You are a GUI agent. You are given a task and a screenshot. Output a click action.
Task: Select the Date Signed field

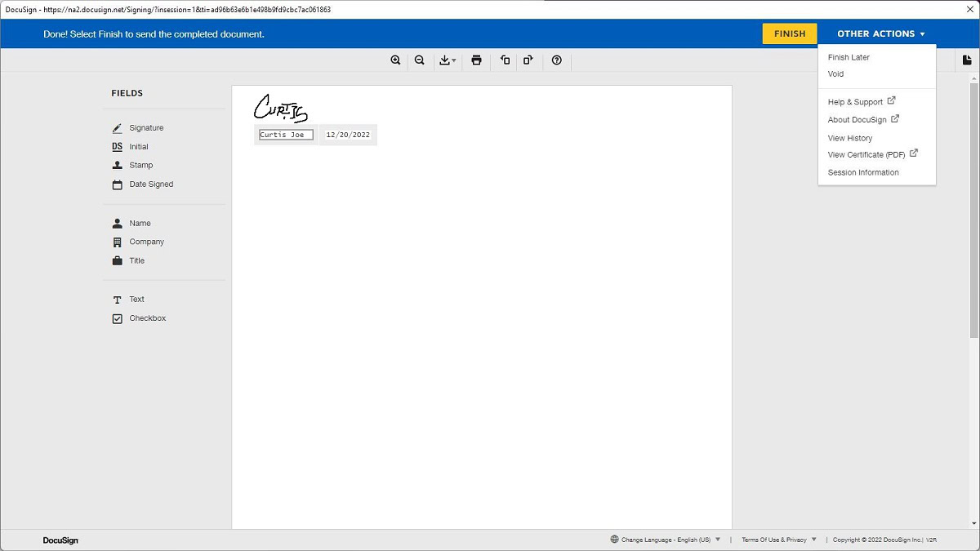[143, 184]
